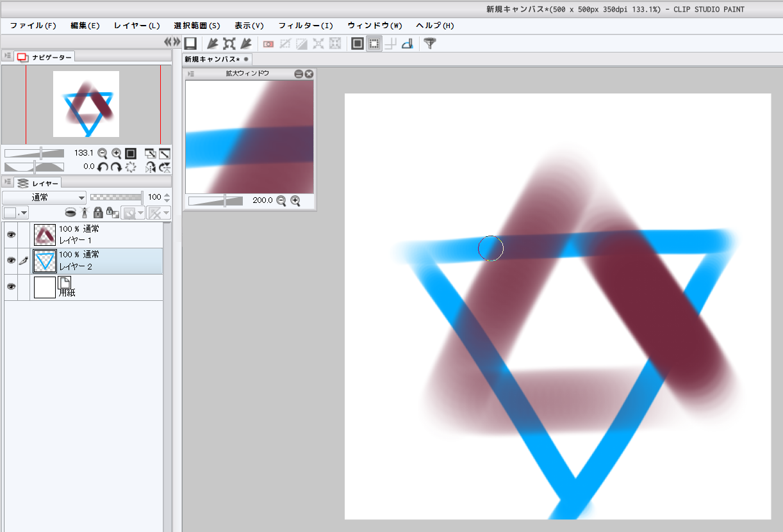
Task: Click the blue ruler snap icon
Action: point(407,44)
